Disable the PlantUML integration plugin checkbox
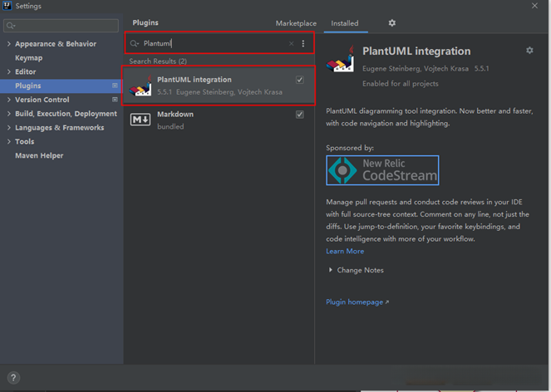This screenshot has height=392, width=551. [x=299, y=81]
